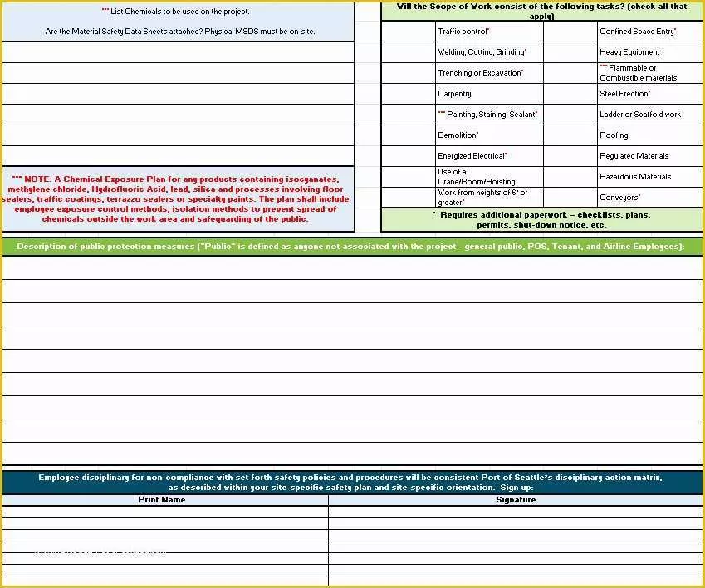Check the box beside Traffic control
705x588 pixels.
(409, 32)
